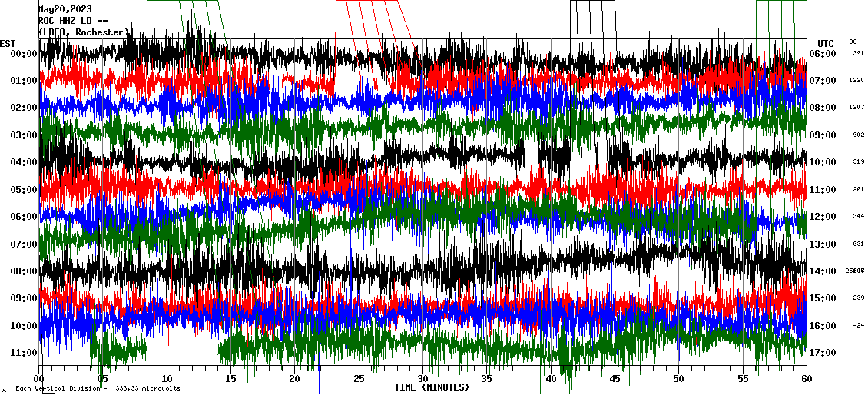Select the DC offset value -239
Viewport: 868px width, 399px height.
pyautogui.click(x=856, y=298)
